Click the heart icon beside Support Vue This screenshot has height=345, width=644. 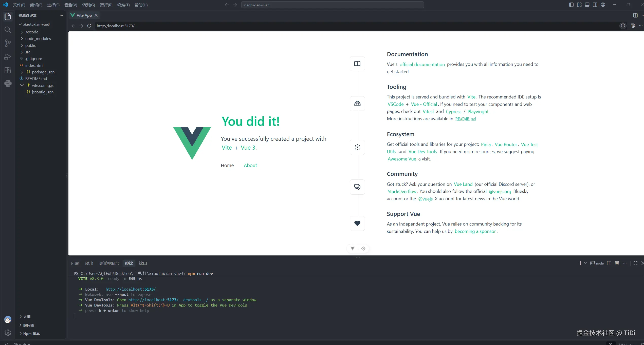click(x=357, y=223)
